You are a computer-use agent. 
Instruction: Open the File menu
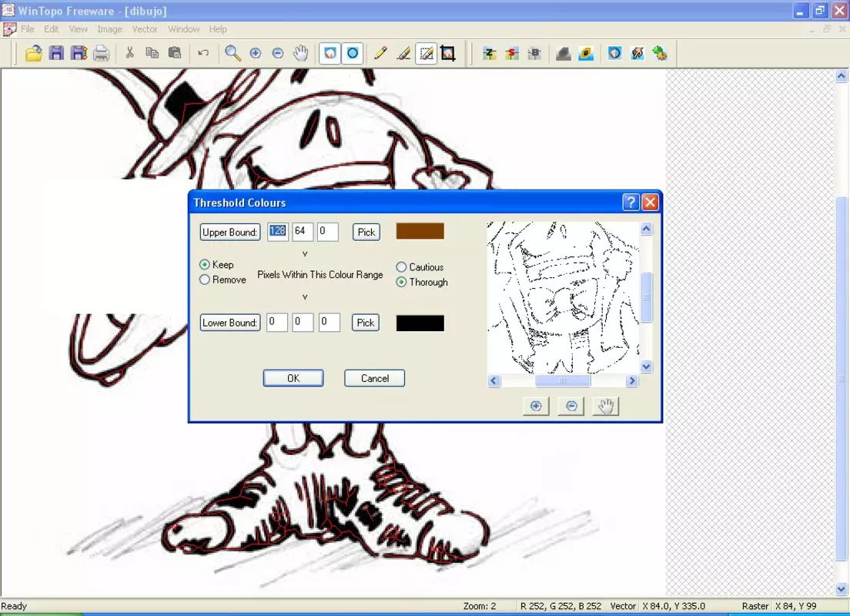[27, 29]
